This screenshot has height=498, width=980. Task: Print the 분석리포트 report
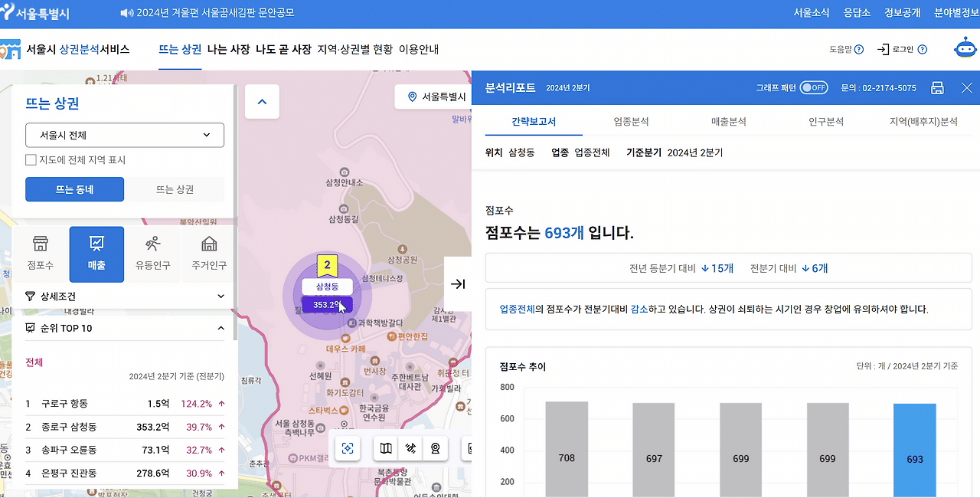(937, 87)
